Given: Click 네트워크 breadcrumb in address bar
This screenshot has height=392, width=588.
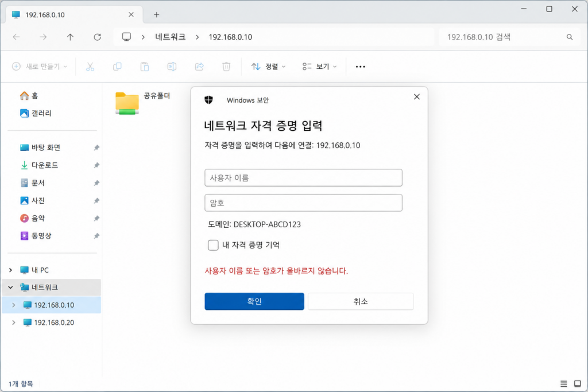Looking at the screenshot, I should [171, 37].
